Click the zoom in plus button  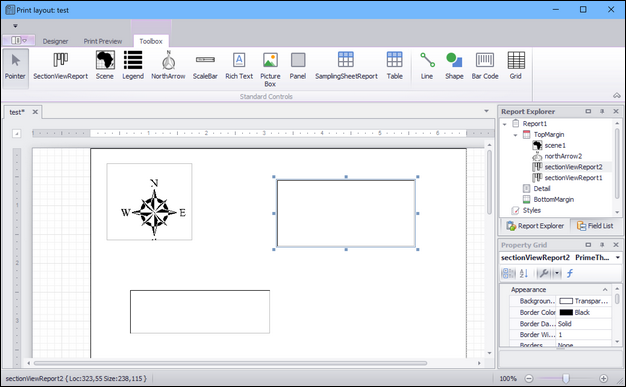(604, 378)
